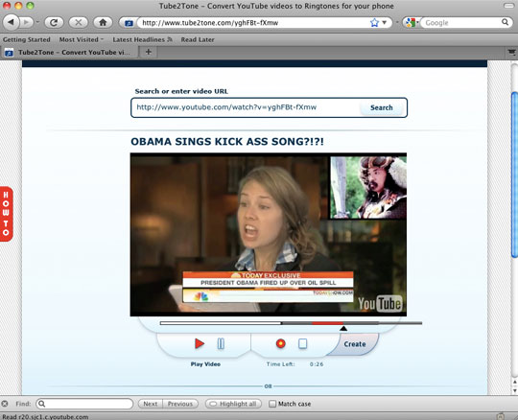Screen dimensions: 518x420
Task: Click the scrollbar down arrow
Action: tap(515, 390)
